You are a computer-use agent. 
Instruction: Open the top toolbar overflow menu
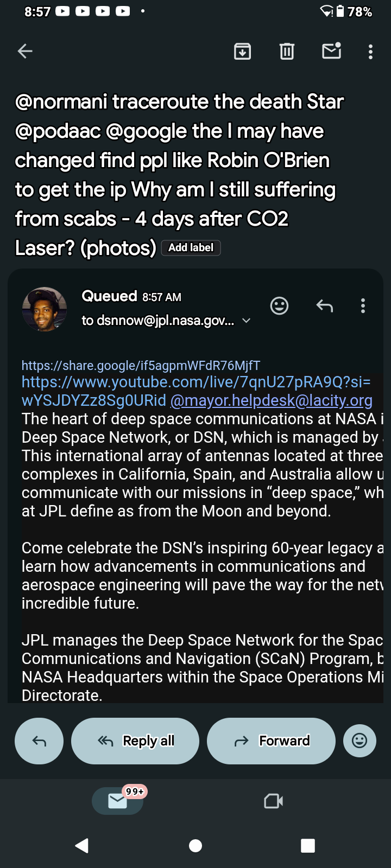coord(370,52)
